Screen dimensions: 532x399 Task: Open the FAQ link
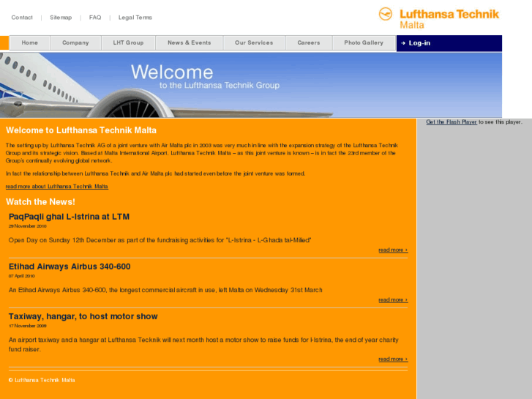click(x=95, y=18)
